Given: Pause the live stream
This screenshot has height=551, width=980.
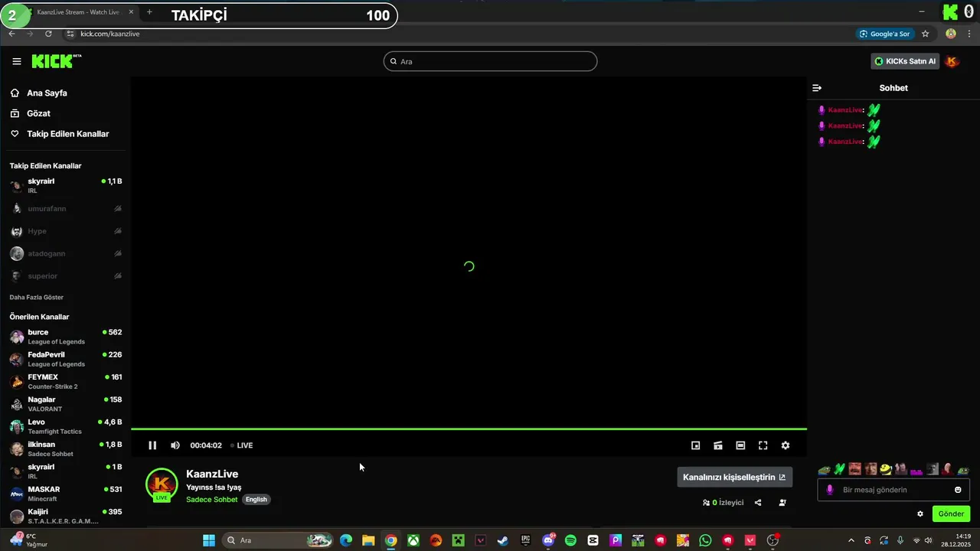Looking at the screenshot, I should tap(152, 445).
